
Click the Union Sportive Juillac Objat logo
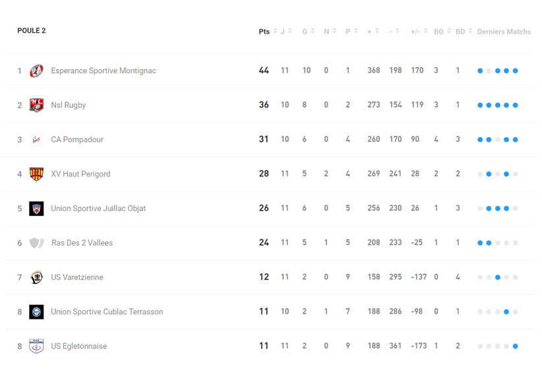(36, 209)
